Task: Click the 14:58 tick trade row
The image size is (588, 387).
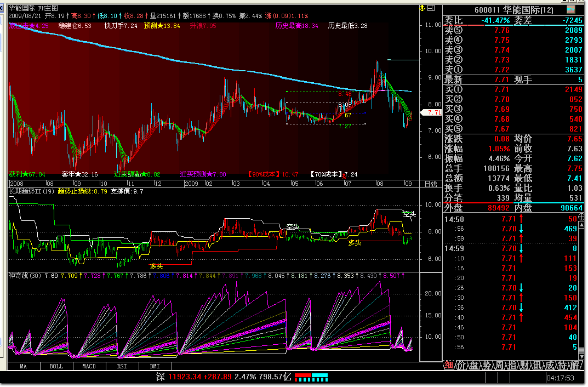Action: [x=511, y=219]
